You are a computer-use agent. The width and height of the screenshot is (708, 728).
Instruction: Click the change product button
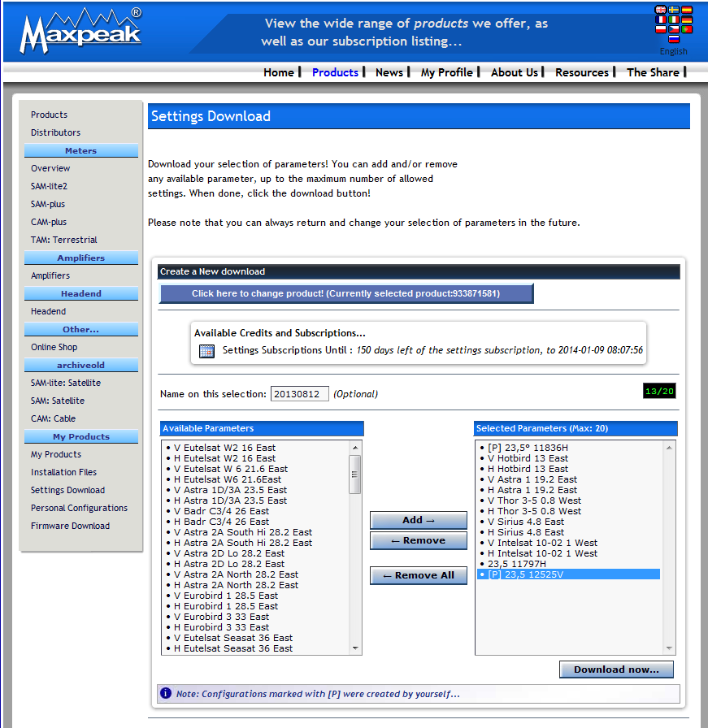point(346,293)
